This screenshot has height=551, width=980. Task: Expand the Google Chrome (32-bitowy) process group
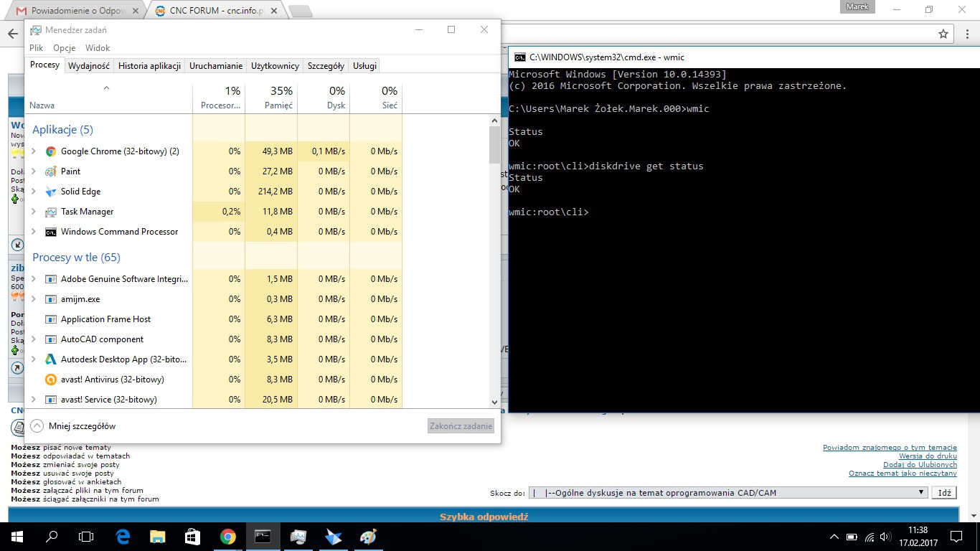tap(34, 151)
